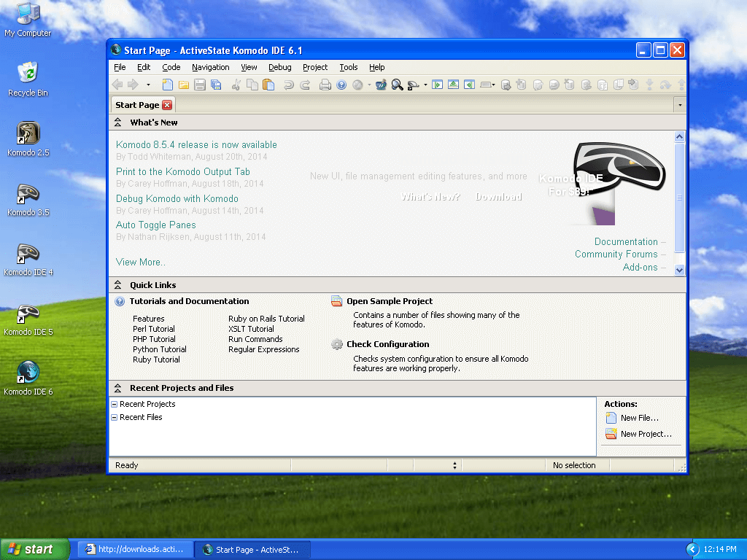Click the Print toolbar icon

click(x=325, y=85)
